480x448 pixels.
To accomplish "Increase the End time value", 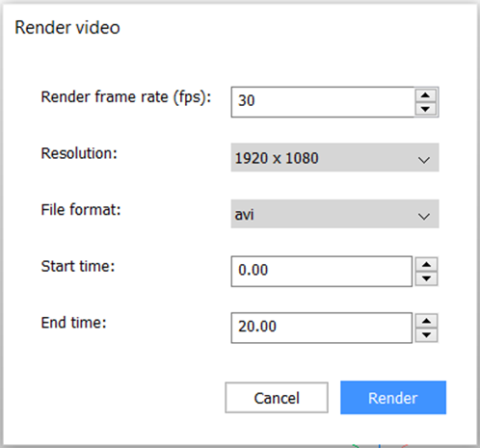I will [426, 321].
